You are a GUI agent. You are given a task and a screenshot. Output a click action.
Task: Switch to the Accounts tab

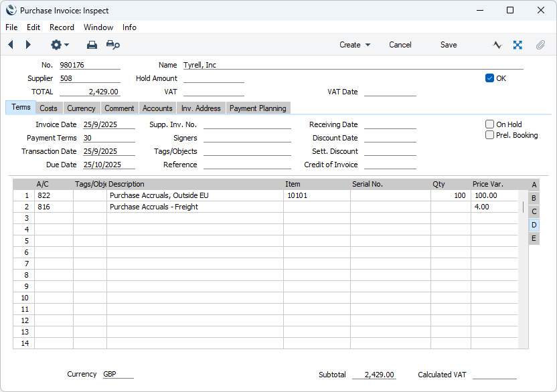point(157,108)
